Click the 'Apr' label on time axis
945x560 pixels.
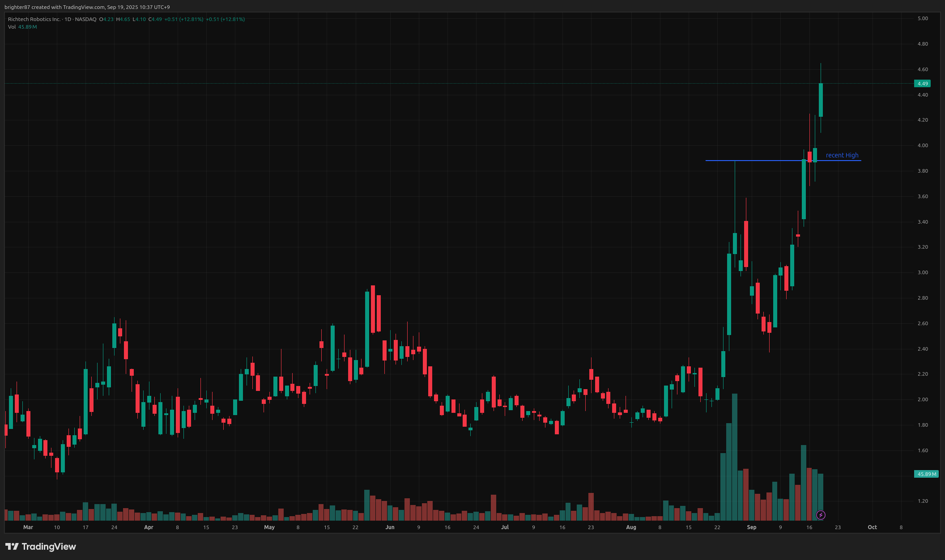[149, 527]
